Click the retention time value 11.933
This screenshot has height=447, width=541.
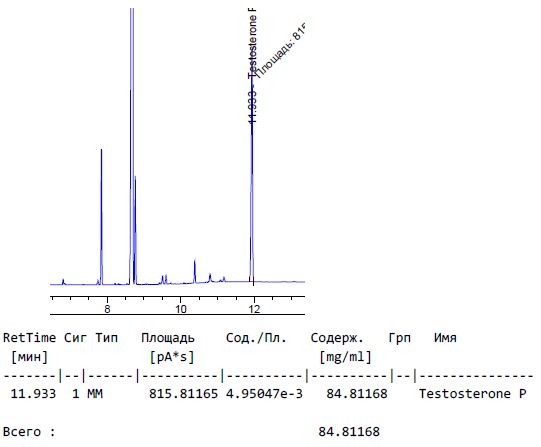pyautogui.click(x=33, y=394)
